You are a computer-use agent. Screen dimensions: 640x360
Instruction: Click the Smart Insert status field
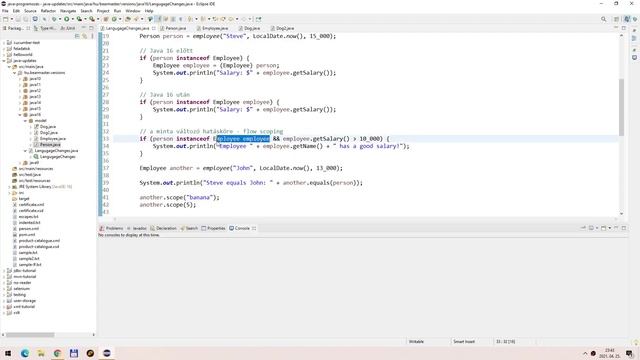pyautogui.click(x=464, y=341)
